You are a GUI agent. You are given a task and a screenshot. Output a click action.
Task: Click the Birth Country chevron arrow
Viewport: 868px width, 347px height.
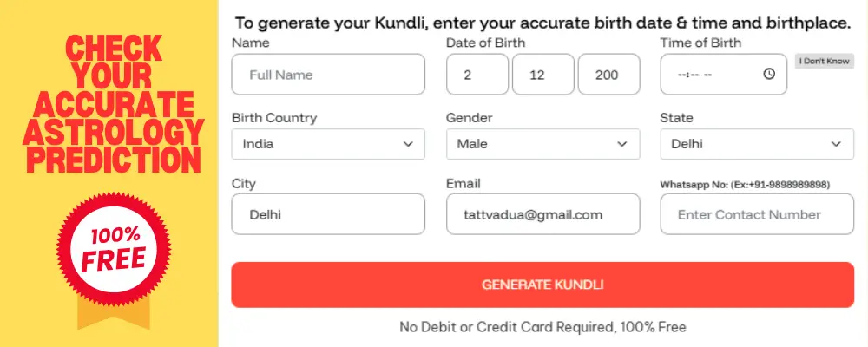click(408, 144)
